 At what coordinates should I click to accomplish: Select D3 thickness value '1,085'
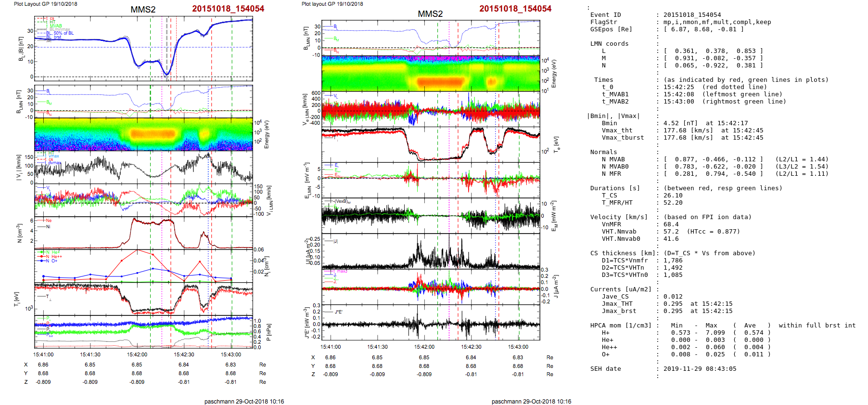[x=673, y=275]
